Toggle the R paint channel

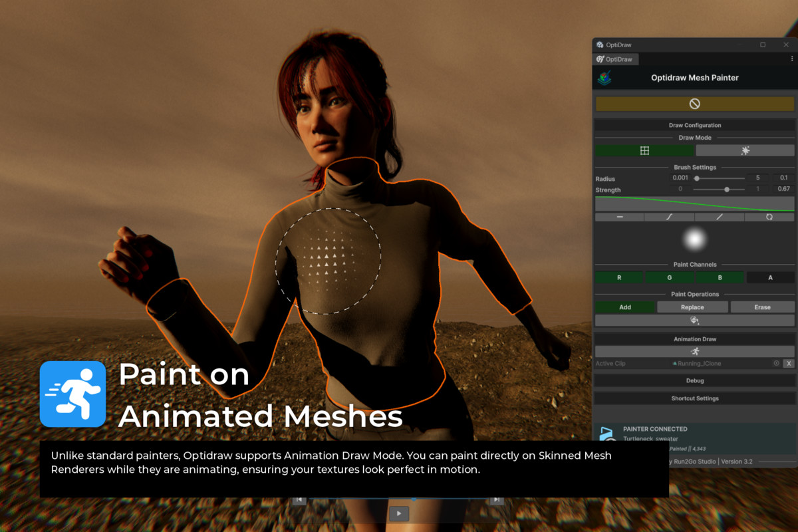(x=619, y=277)
